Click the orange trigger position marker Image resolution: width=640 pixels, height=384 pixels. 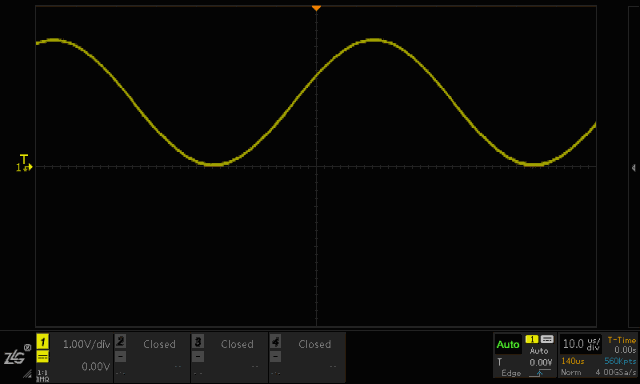(316, 8)
